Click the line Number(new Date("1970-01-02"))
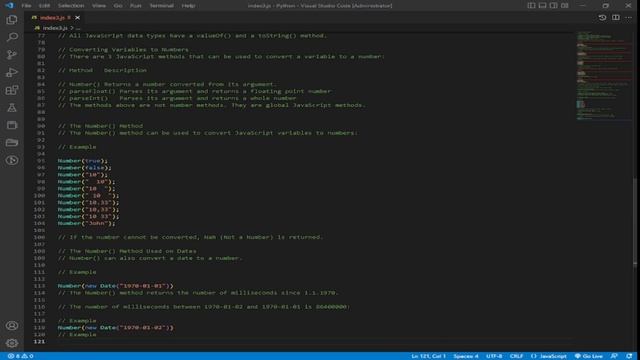Image resolution: width=640 pixels, height=360 pixels. coord(115,327)
